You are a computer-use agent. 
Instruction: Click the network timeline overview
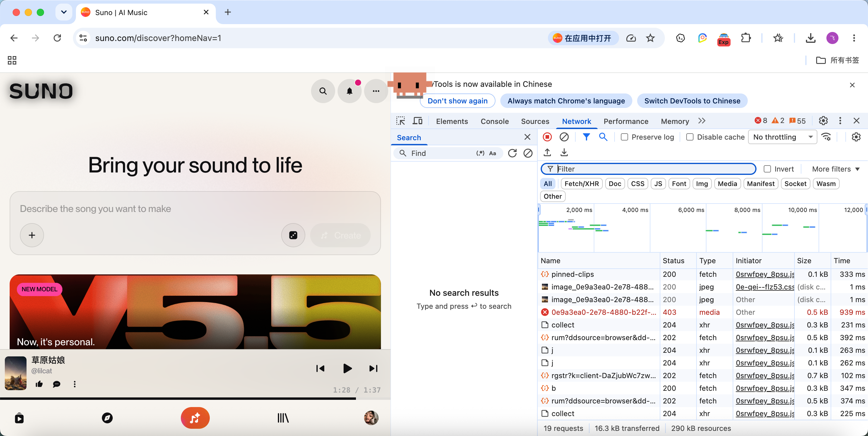703,228
